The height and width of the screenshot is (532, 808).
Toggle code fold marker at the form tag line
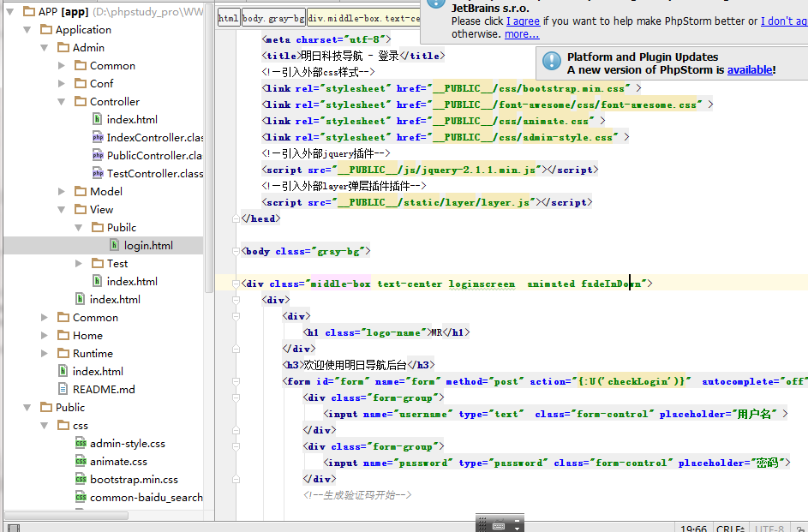click(x=236, y=381)
